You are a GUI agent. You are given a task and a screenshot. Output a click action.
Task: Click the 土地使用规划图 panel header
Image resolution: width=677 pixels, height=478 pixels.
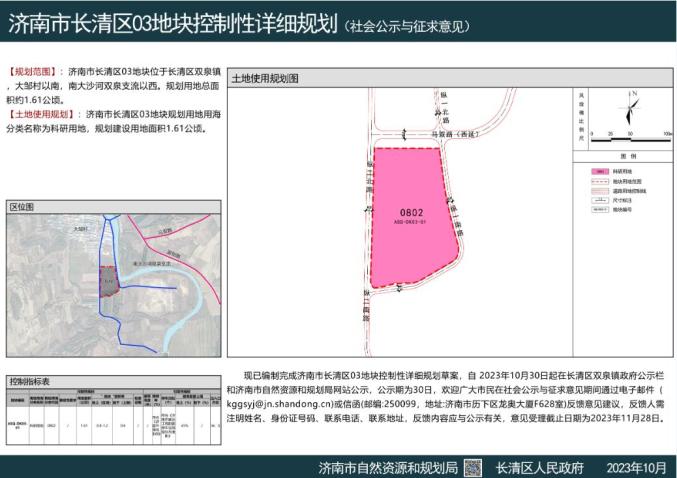coord(266,78)
